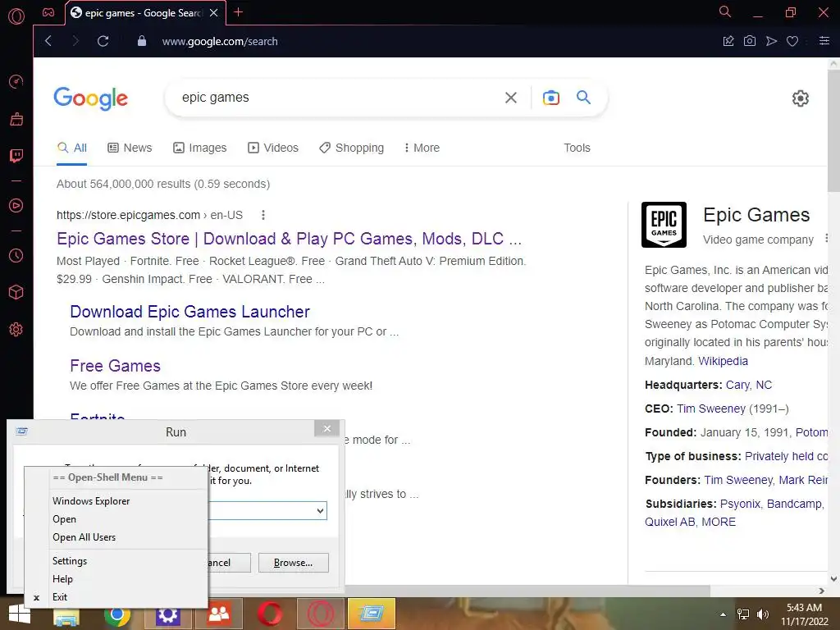Click the Epic Games logo thumbnail
Screen dimensions: 840x630
664,225
